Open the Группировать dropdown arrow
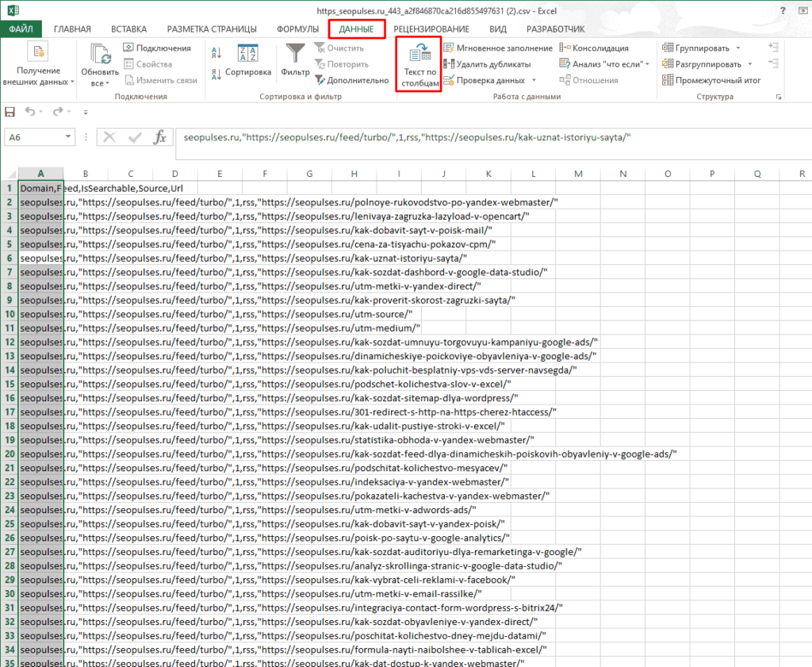The image size is (812, 667). coord(738,48)
